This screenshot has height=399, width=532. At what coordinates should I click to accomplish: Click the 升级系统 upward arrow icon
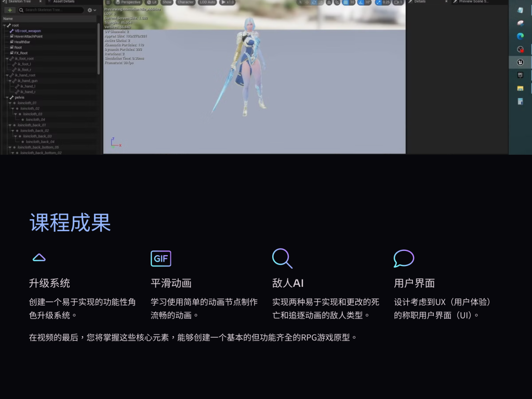pos(39,258)
